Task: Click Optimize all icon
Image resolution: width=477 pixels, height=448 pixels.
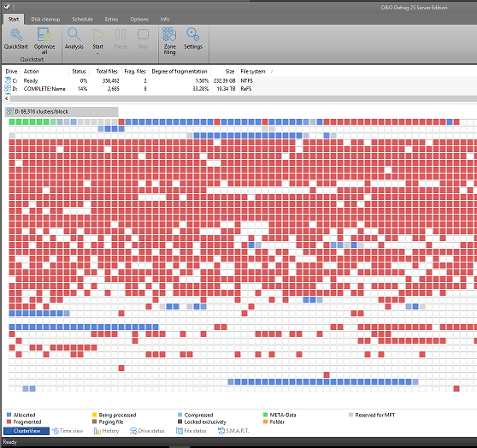Action: [x=44, y=34]
